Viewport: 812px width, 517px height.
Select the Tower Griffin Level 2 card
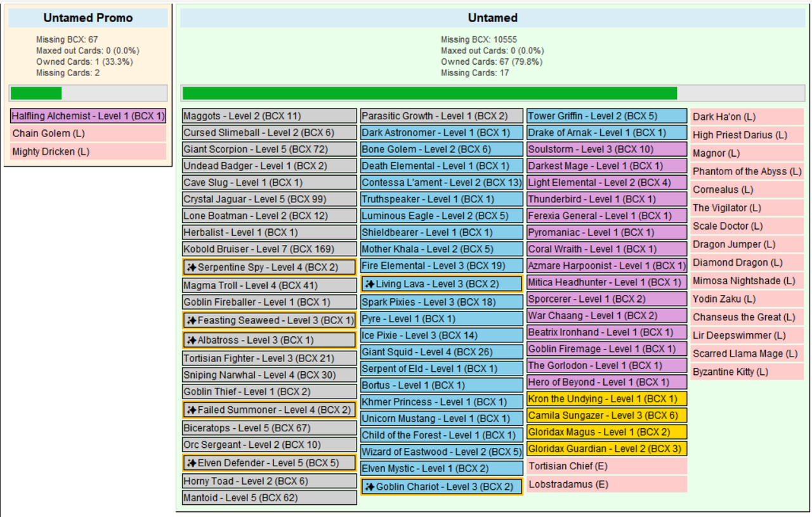607,116
